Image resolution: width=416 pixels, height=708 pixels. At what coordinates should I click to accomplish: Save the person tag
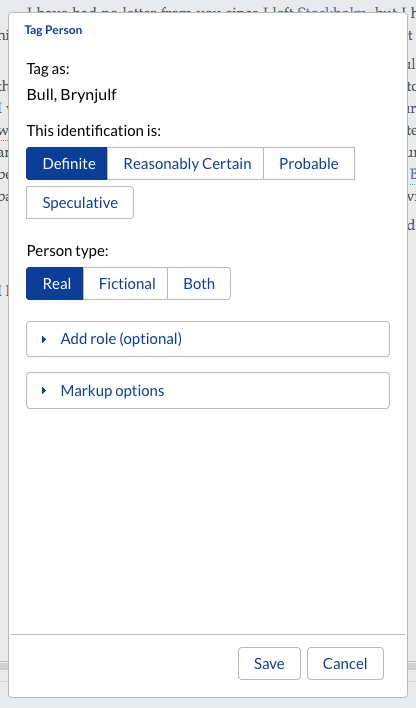269,664
